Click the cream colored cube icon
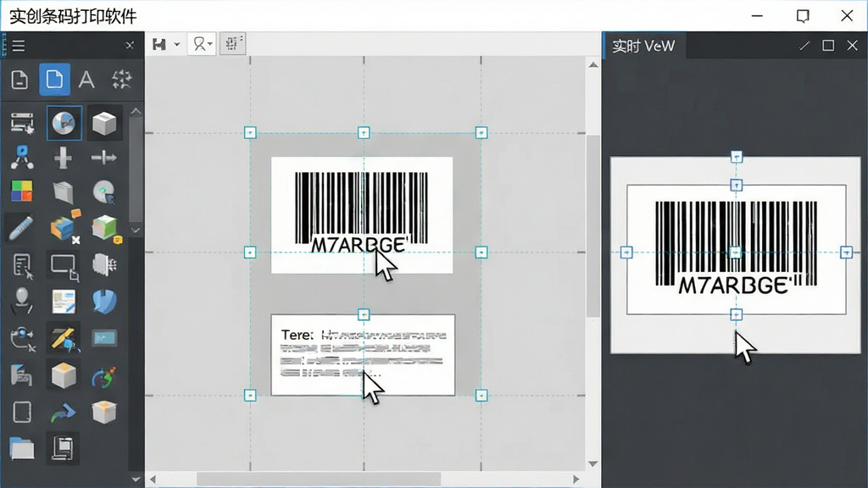Viewport: 868px width, 488px height. click(64, 375)
